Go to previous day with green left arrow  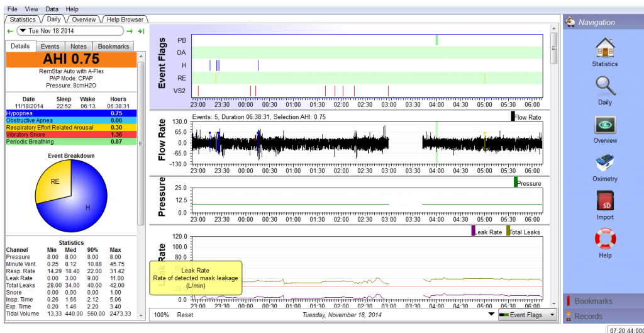coord(11,31)
